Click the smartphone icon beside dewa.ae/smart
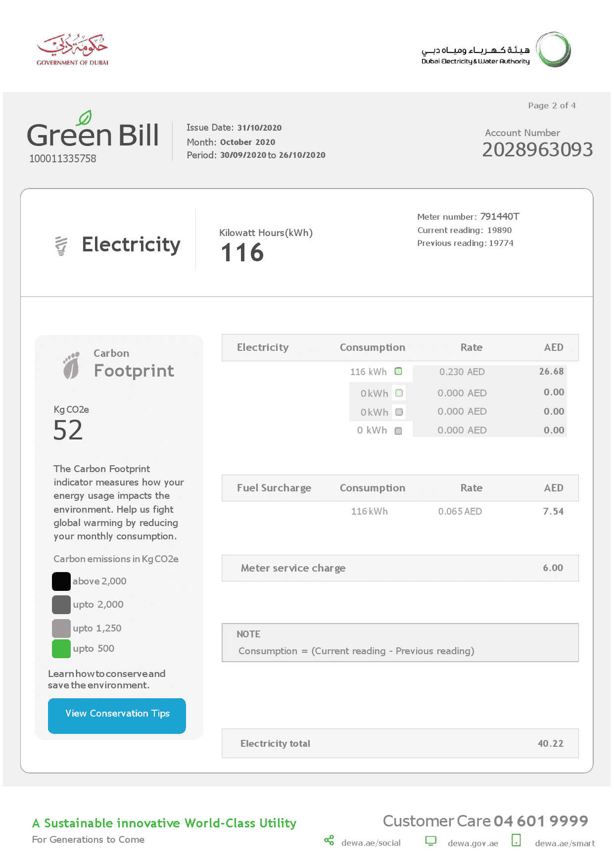614x868 pixels. (516, 840)
